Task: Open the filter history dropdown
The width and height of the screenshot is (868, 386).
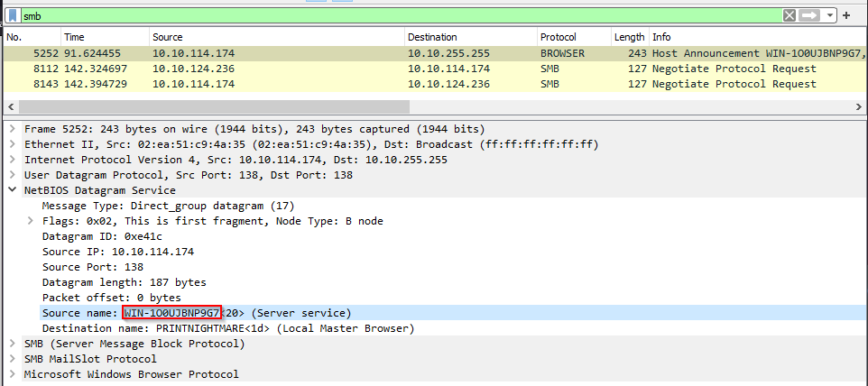Action: (829, 15)
